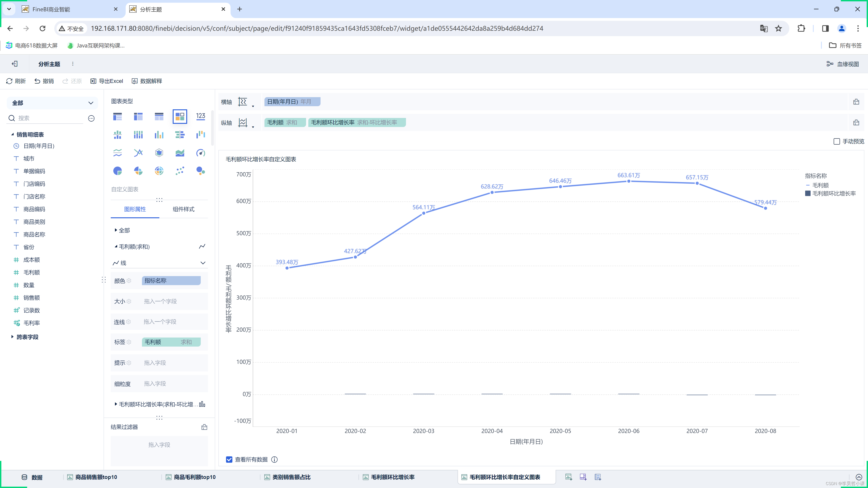Choose the range area chart icon
This screenshot has height=488, width=868.
pos(180,153)
